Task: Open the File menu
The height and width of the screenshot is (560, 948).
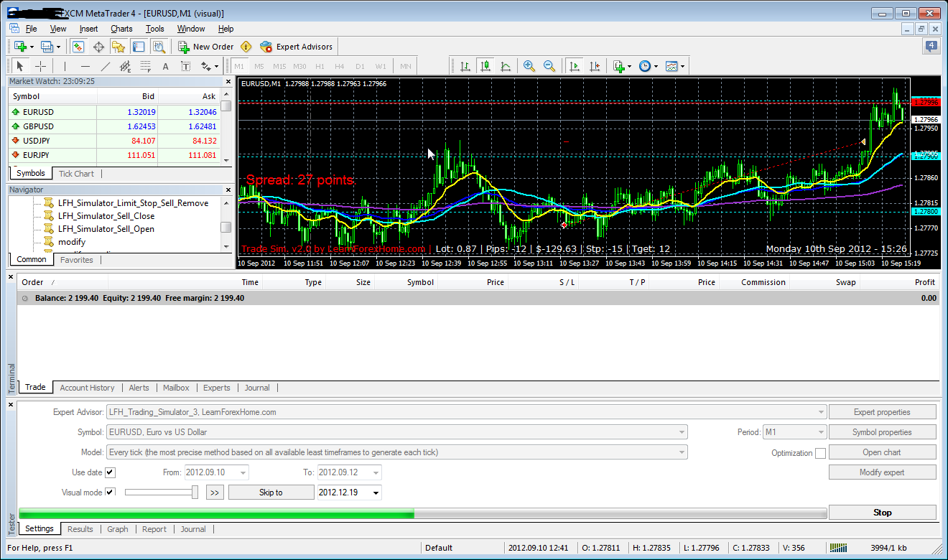Action: pyautogui.click(x=31, y=29)
